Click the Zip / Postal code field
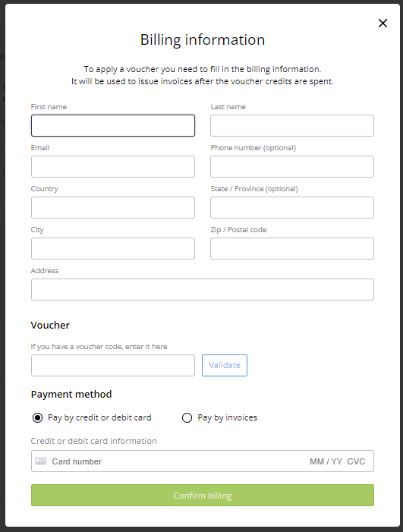 [292, 249]
